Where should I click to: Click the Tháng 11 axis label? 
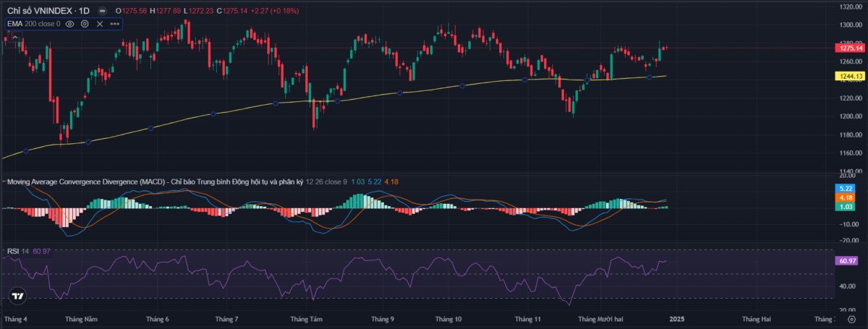(527, 319)
